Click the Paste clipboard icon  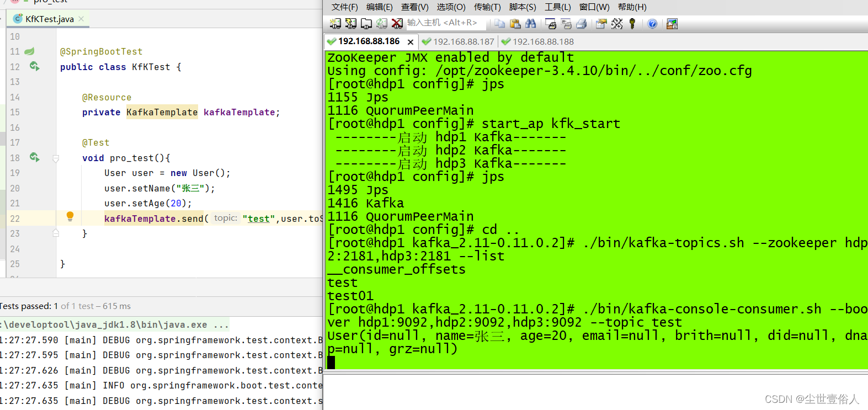pyautogui.click(x=515, y=23)
